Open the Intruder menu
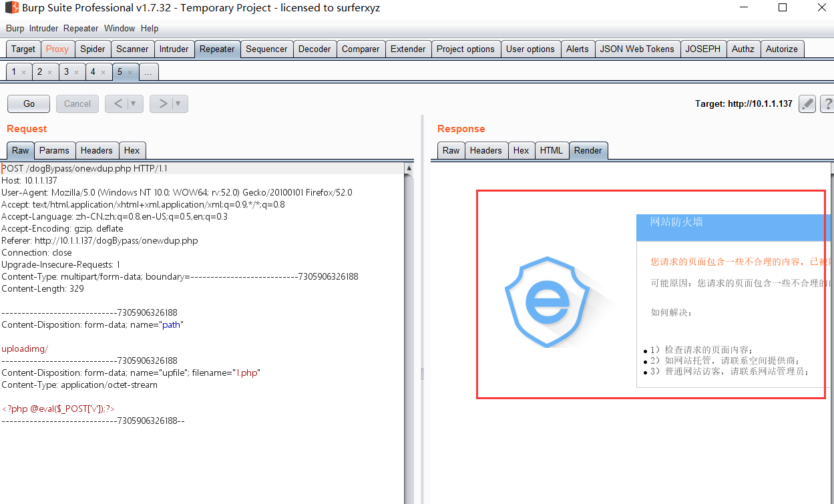The width and height of the screenshot is (834, 504). [43, 28]
